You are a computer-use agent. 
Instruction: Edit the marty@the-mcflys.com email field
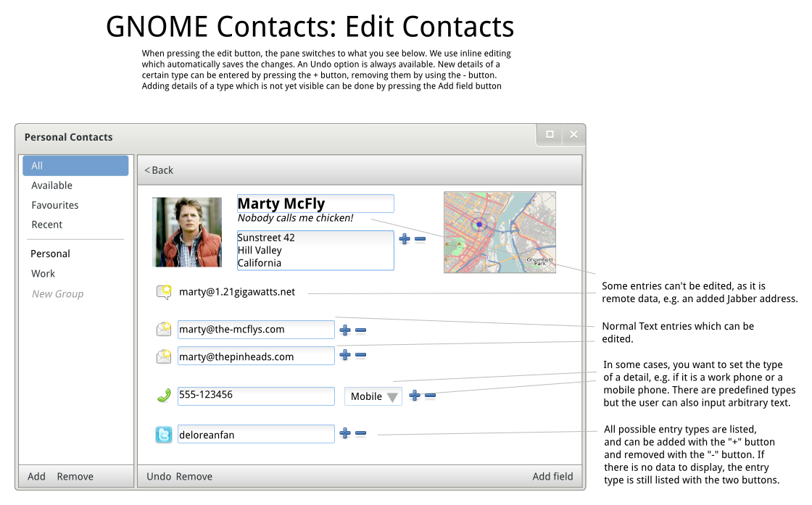click(x=256, y=330)
